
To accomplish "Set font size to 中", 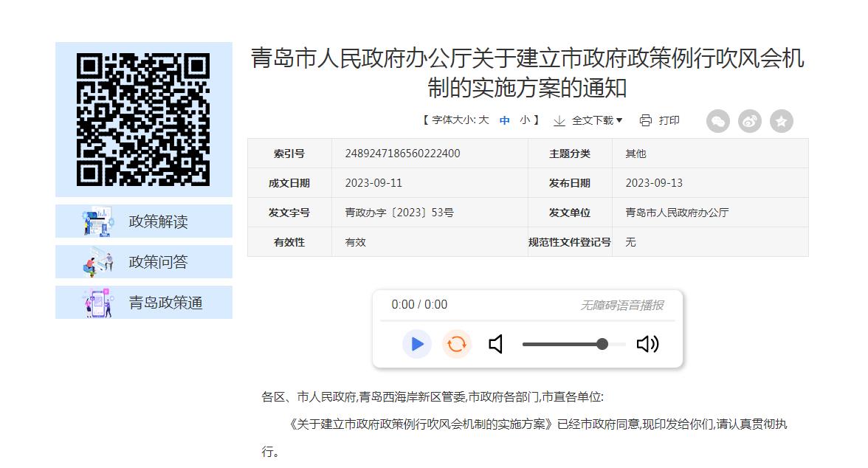I will (x=505, y=120).
